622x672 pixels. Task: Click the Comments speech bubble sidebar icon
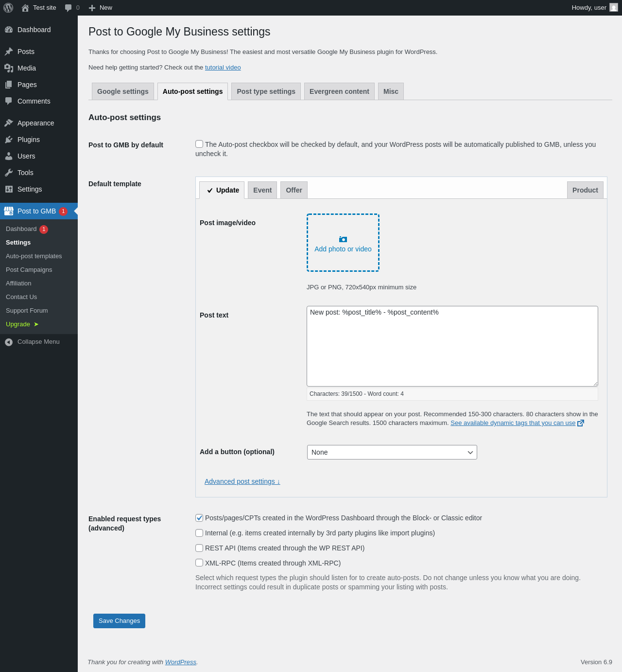9,101
